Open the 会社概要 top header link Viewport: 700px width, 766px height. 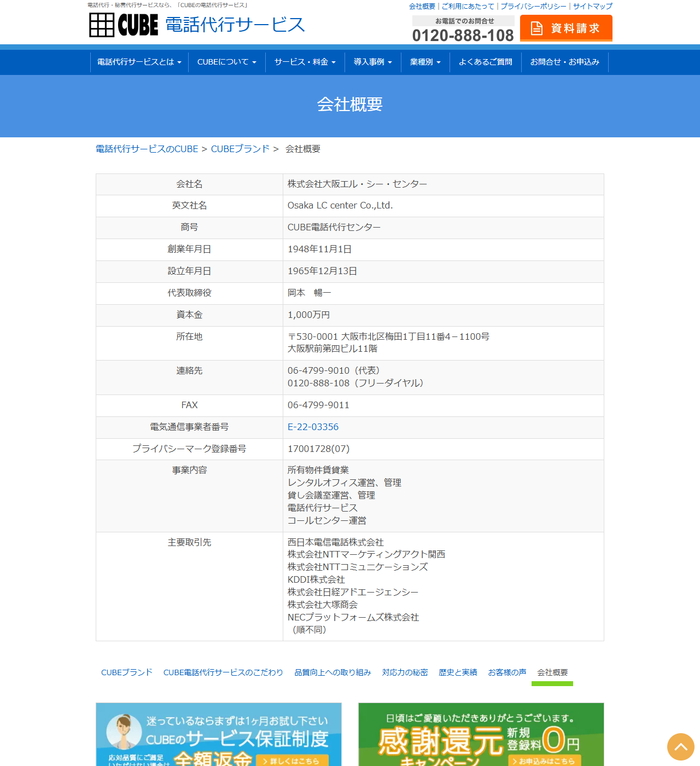[x=422, y=7]
